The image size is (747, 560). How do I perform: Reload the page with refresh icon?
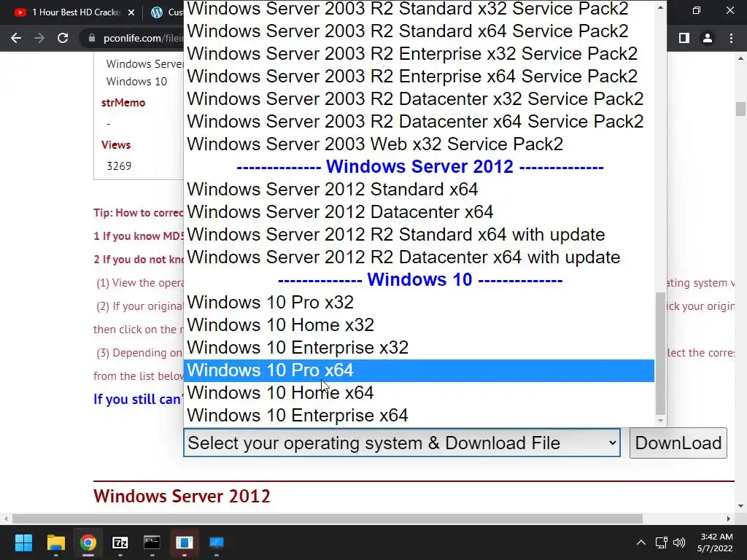coord(63,38)
